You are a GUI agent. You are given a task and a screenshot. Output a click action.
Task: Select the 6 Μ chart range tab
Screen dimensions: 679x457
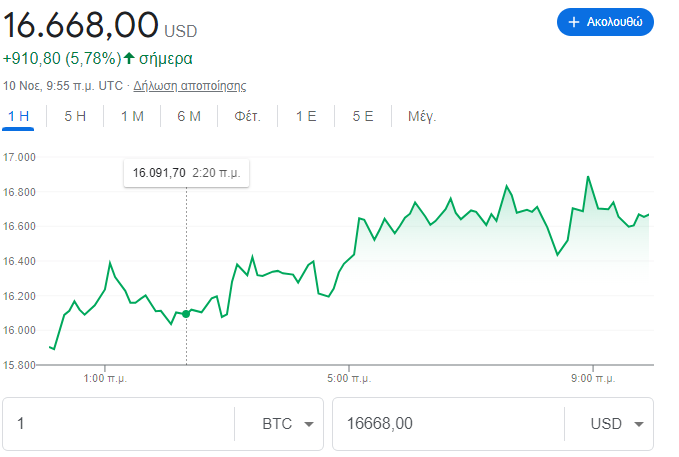(189, 116)
